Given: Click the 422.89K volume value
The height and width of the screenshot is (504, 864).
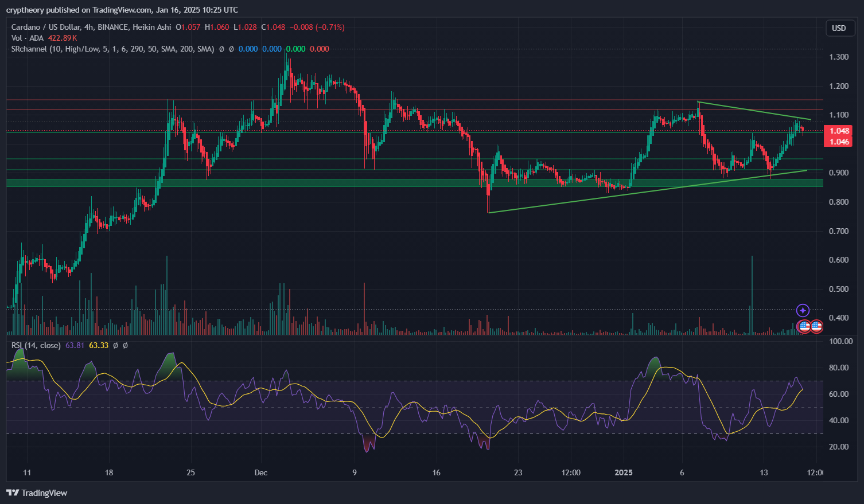Looking at the screenshot, I should (63, 38).
